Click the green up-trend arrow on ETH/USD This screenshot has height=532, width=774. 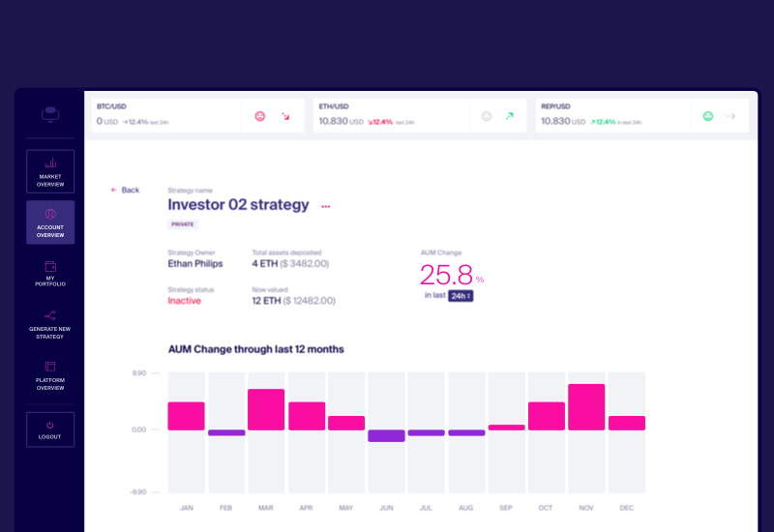coord(510,116)
